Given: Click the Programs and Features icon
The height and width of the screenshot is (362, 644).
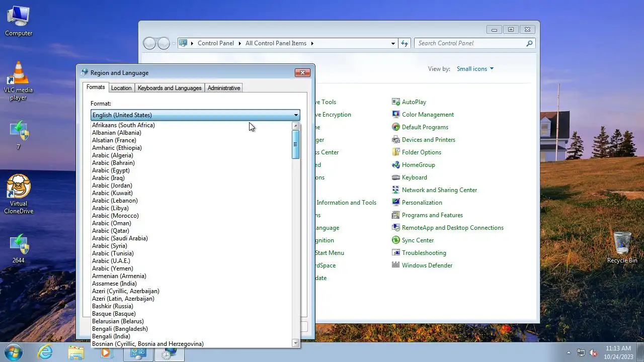Looking at the screenshot, I should point(396,215).
